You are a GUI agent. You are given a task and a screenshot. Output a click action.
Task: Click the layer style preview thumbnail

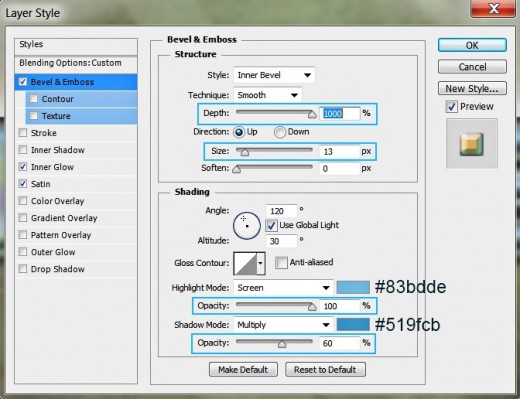pos(472,144)
